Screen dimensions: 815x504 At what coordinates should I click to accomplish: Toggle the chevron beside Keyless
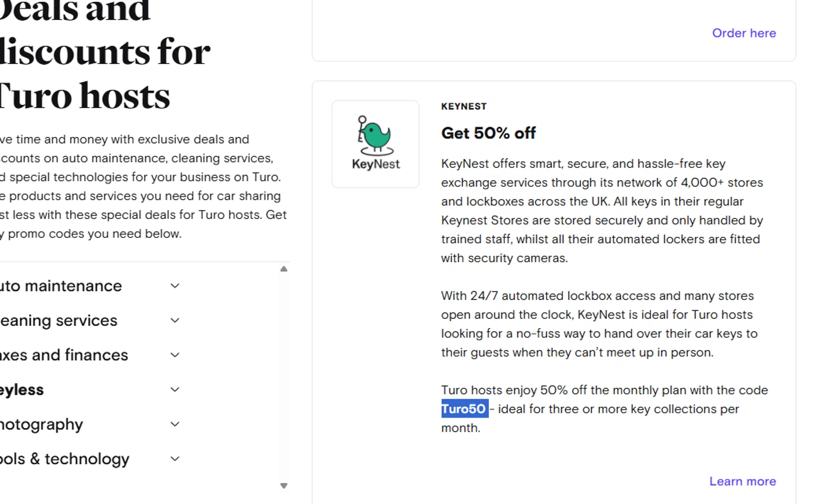[175, 389]
